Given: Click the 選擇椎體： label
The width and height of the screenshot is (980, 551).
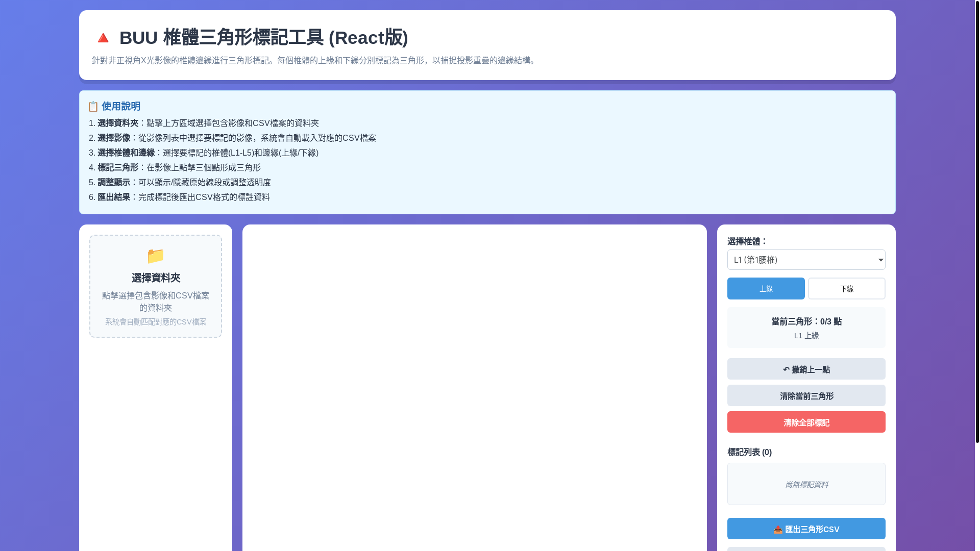Looking at the screenshot, I should click(747, 241).
